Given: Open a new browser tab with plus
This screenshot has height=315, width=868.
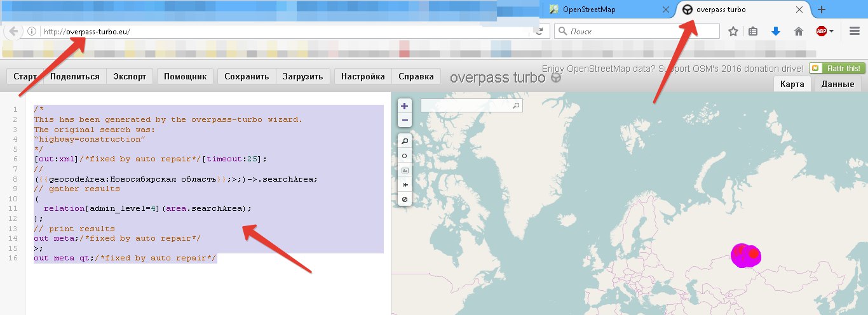Looking at the screenshot, I should pos(822,10).
